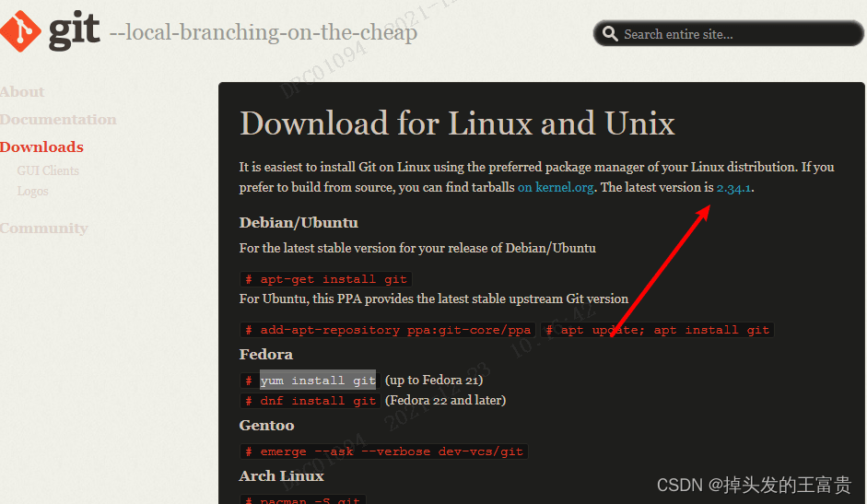Image resolution: width=867 pixels, height=504 pixels.
Task: Open the About navigation item
Action: point(22,92)
